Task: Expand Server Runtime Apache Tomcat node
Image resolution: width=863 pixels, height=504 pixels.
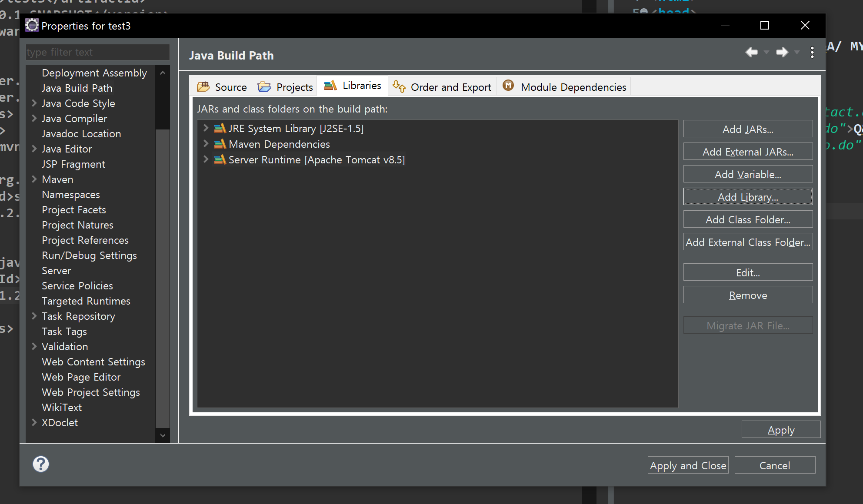Action: tap(206, 159)
